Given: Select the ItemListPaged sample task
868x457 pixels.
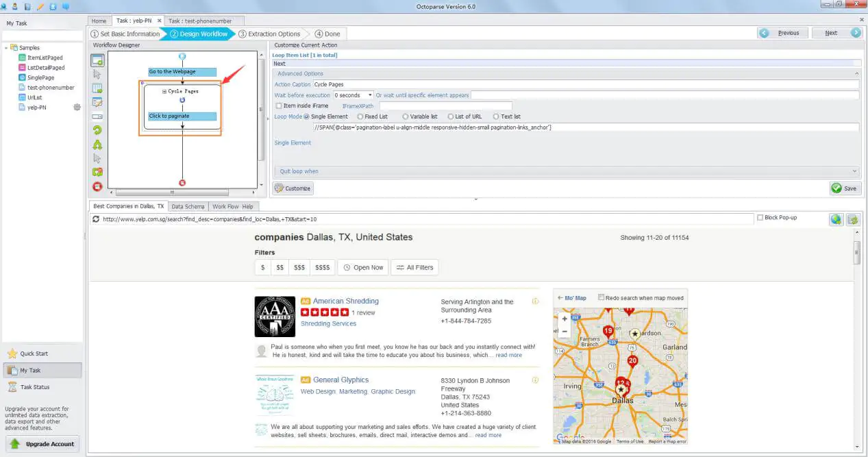Looking at the screenshot, I should tap(45, 58).
